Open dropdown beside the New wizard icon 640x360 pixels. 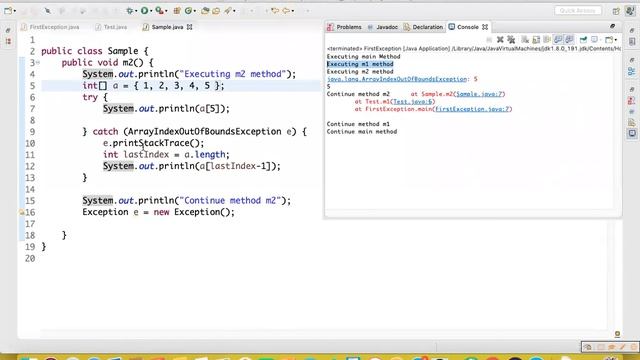tap(15, 11)
